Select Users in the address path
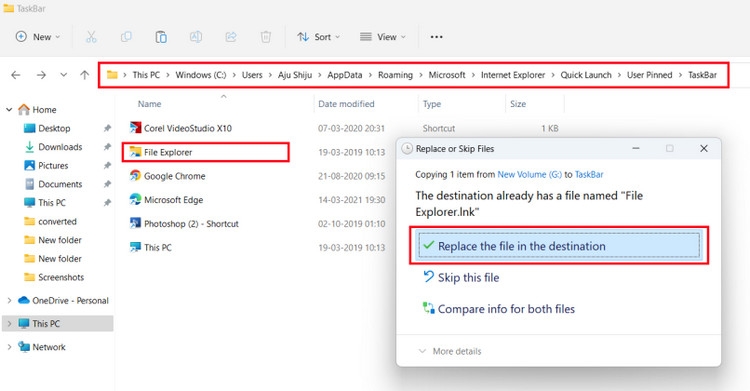This screenshot has width=750, height=391. point(252,75)
